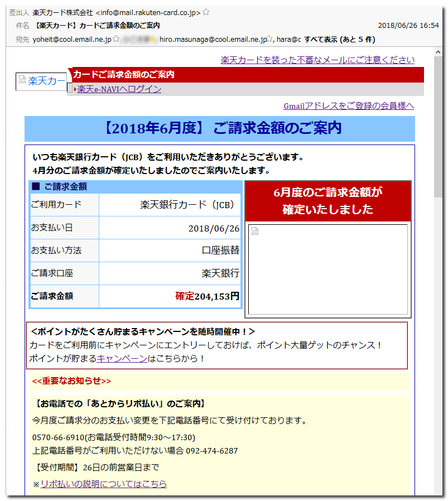The width and height of the screenshot is (448, 501).
Task: Click the recipient hiro.masunaga@cool.email.ne.jp
Action: pyautogui.click(x=213, y=39)
